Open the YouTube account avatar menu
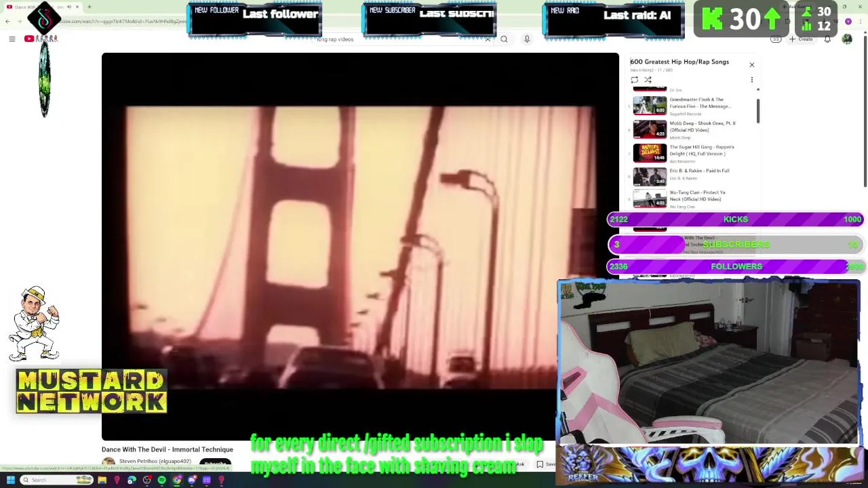This screenshot has width=868, height=488. click(x=847, y=39)
